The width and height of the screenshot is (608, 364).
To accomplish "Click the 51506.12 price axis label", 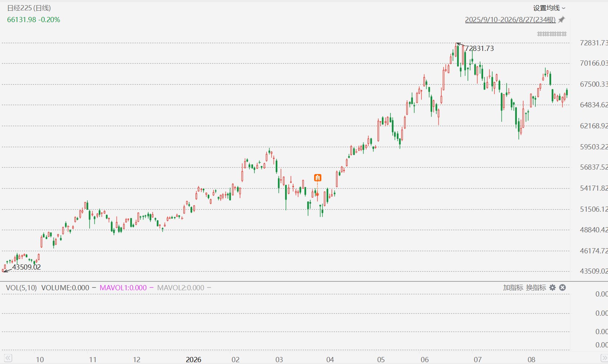I will tap(594, 209).
